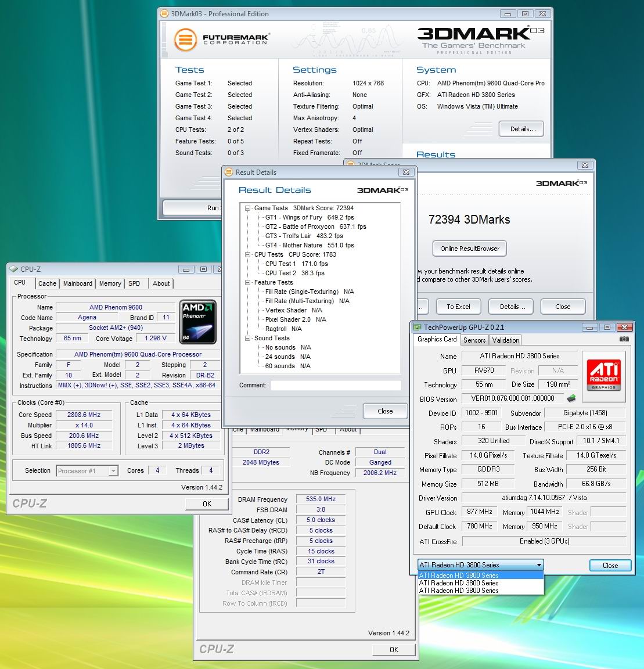The width and height of the screenshot is (644, 669).
Task: Click OK in the front CPU-Z window
Action: click(207, 504)
